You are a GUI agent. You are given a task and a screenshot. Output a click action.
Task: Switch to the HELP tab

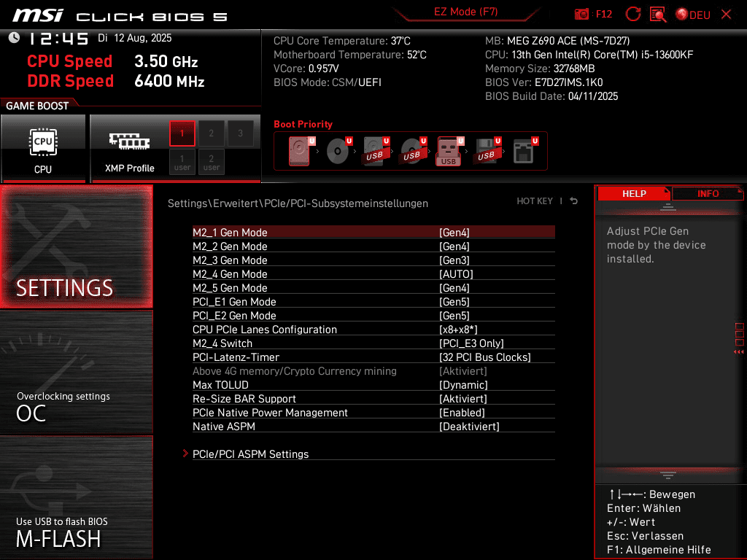634,193
